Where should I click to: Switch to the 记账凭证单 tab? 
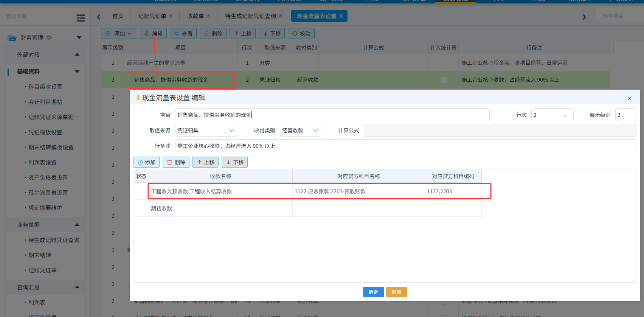pyautogui.click(x=155, y=16)
